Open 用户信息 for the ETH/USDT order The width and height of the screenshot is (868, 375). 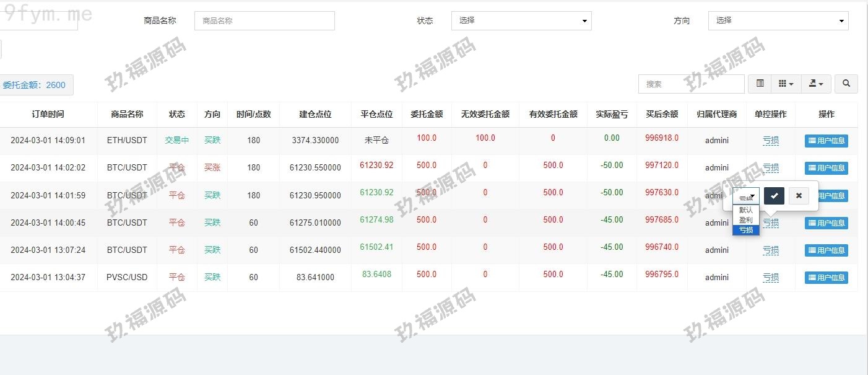click(x=826, y=141)
